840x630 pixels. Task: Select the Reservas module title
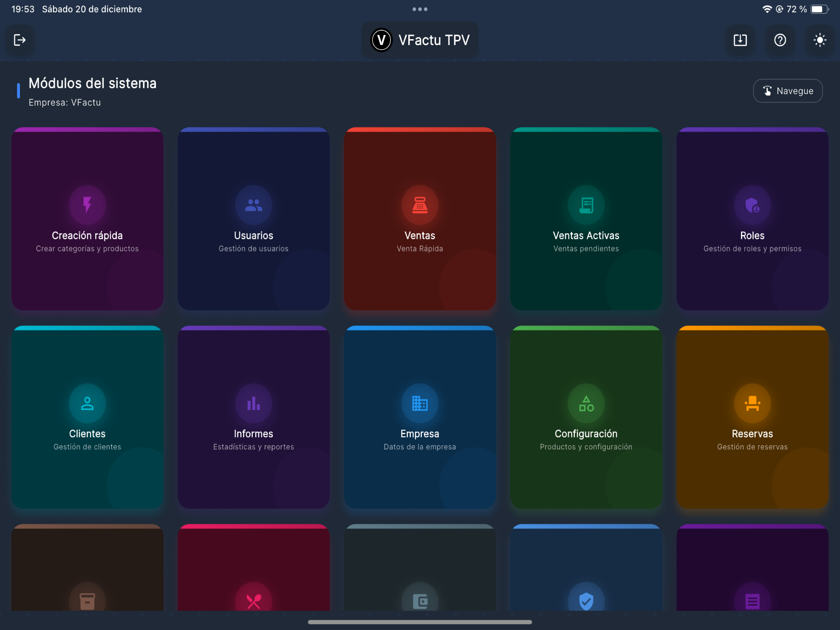pos(752,434)
